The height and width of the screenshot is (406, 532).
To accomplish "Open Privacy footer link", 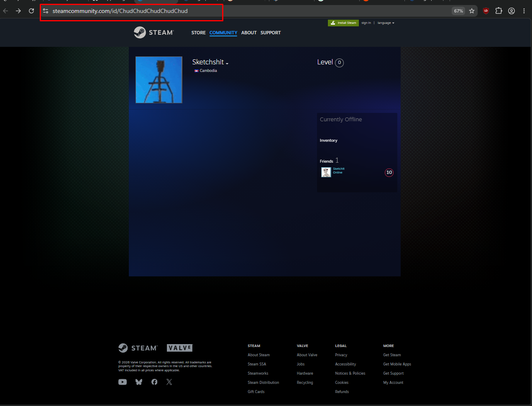I will click(341, 355).
